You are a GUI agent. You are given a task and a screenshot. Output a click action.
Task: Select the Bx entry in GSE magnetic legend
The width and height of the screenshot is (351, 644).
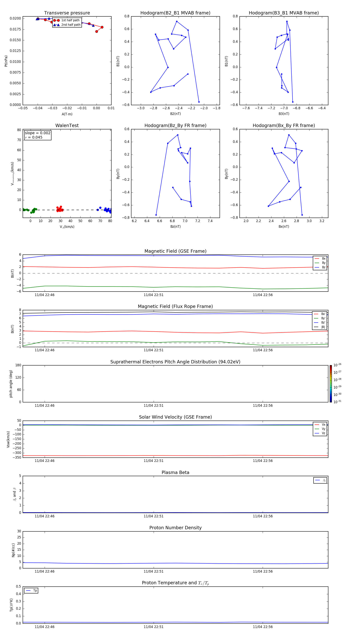320,259
